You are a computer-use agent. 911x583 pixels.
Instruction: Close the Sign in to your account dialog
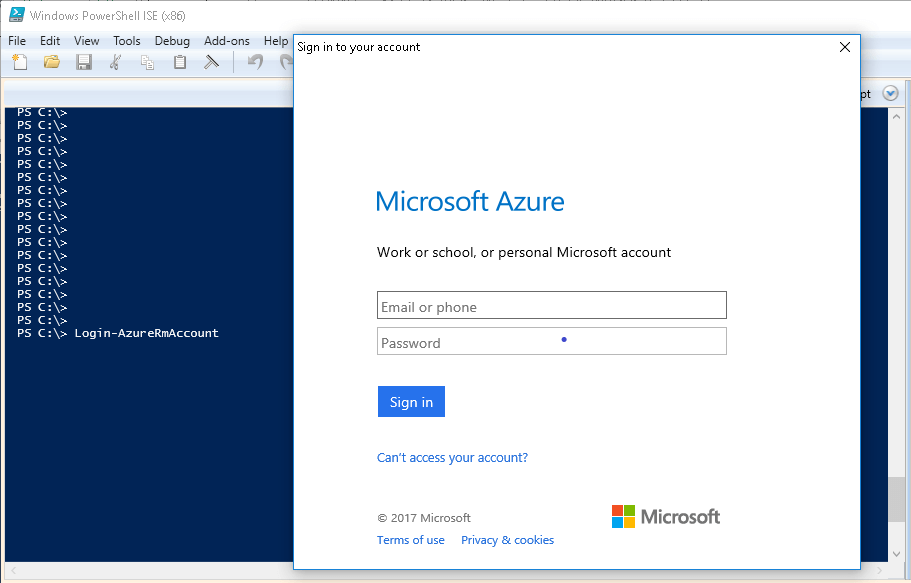click(845, 47)
